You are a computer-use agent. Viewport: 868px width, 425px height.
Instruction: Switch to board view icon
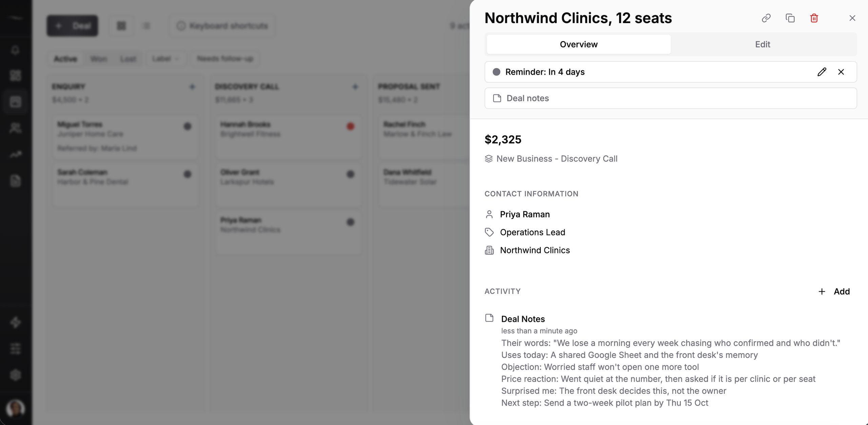click(x=121, y=26)
